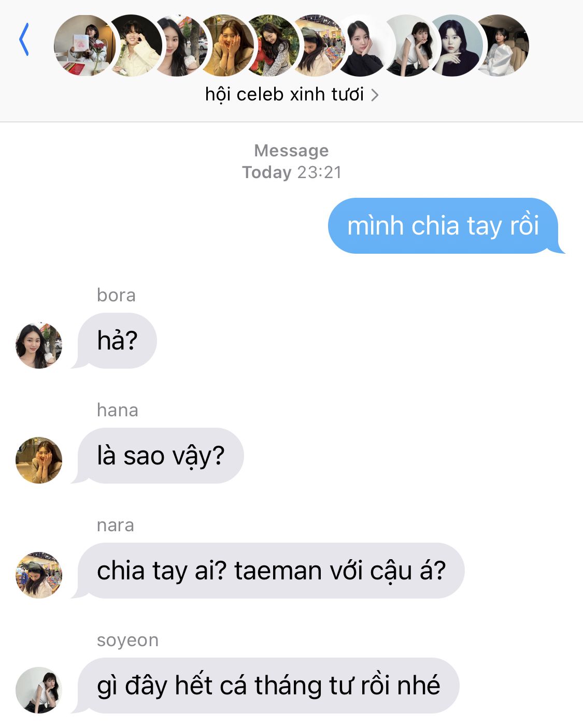Tap soyeon's avatar beside her message
Screen dimensions: 583x728
coord(39,690)
